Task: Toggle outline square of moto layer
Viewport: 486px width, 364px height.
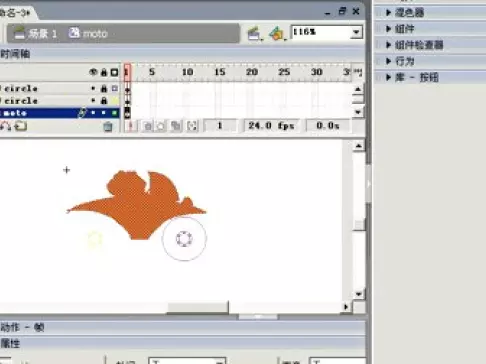Action: point(115,113)
